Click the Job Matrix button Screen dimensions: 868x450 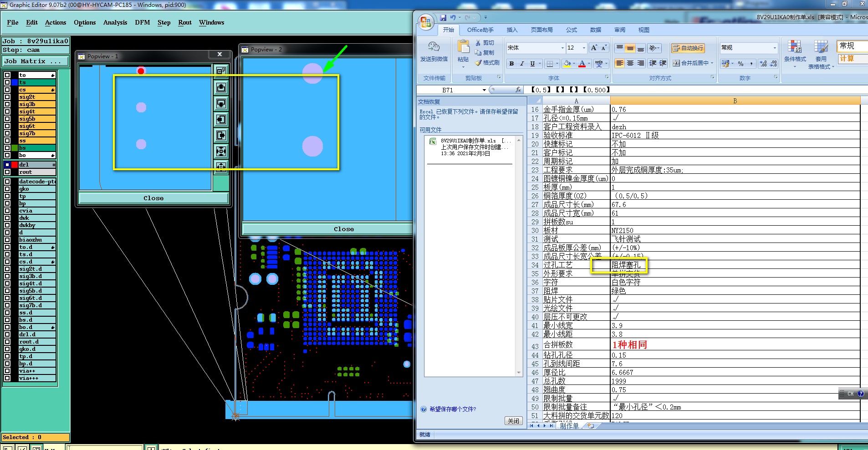[x=36, y=61]
